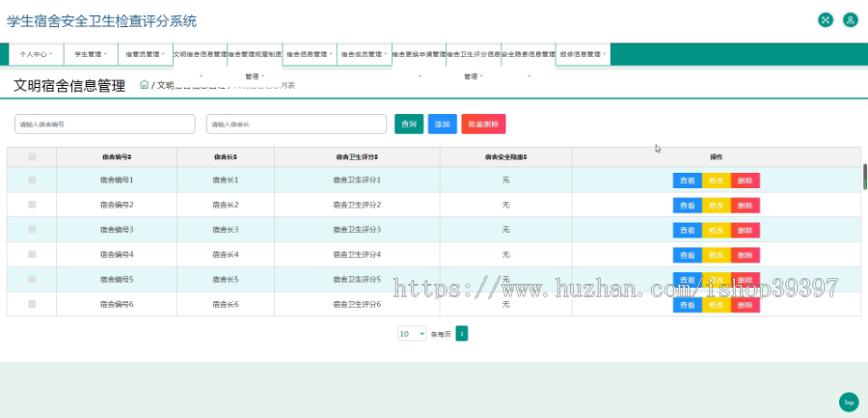
Task: Click 删除 for 宿舍编号2 row
Action: pyautogui.click(x=746, y=205)
